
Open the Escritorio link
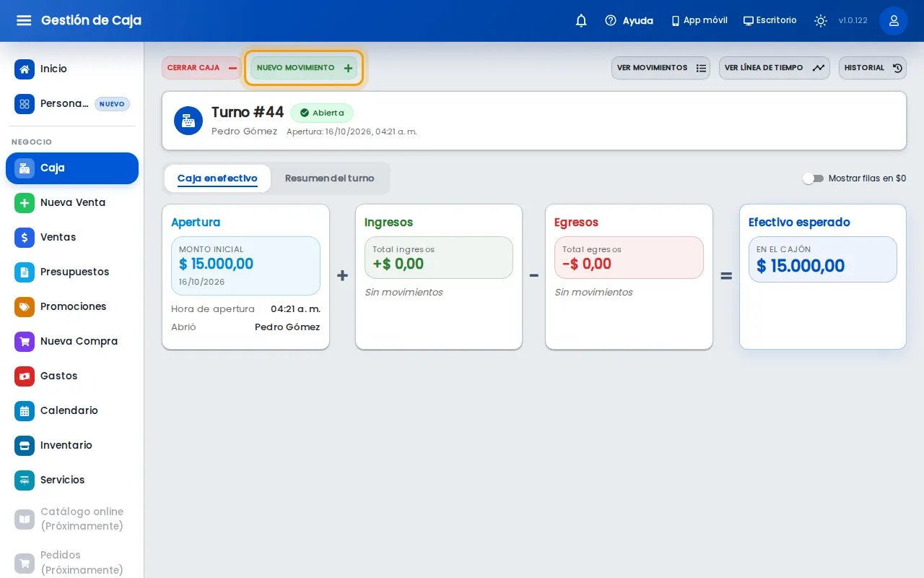(x=770, y=20)
